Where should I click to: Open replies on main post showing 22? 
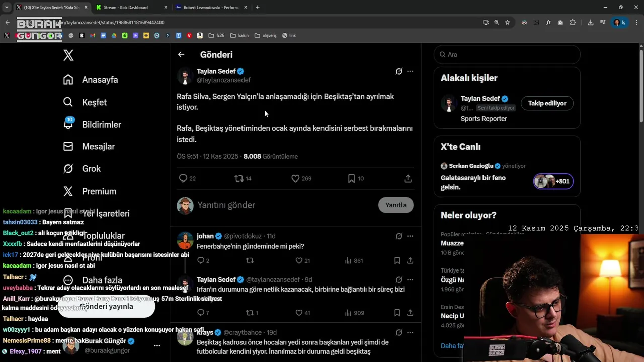(187, 178)
